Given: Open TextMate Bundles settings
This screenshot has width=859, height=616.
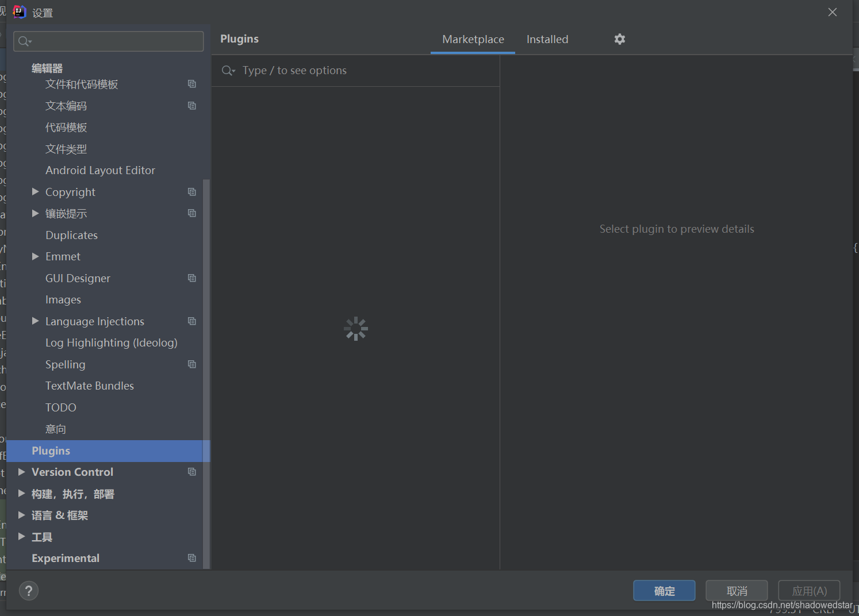Looking at the screenshot, I should point(90,386).
